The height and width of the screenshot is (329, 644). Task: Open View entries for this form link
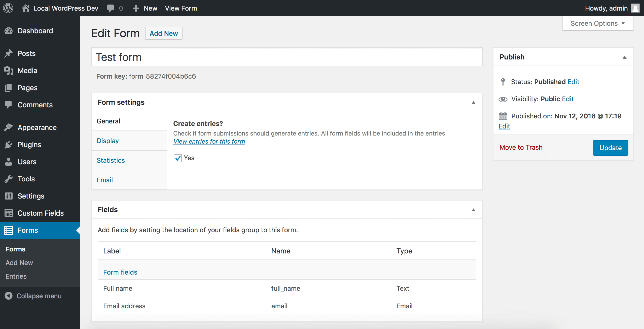tap(209, 142)
